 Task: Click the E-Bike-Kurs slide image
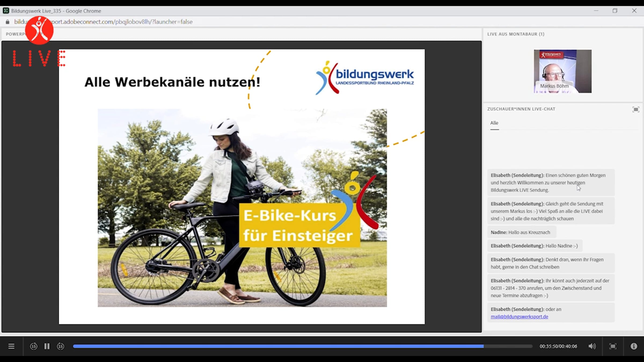click(x=242, y=208)
